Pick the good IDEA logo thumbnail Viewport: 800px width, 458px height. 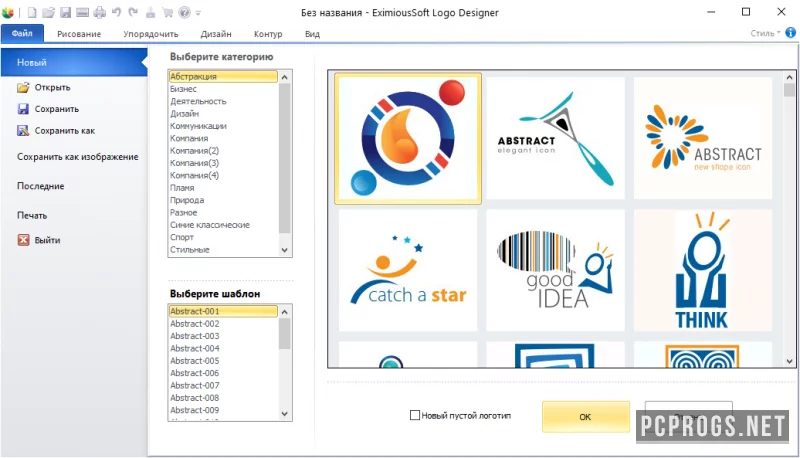click(555, 270)
